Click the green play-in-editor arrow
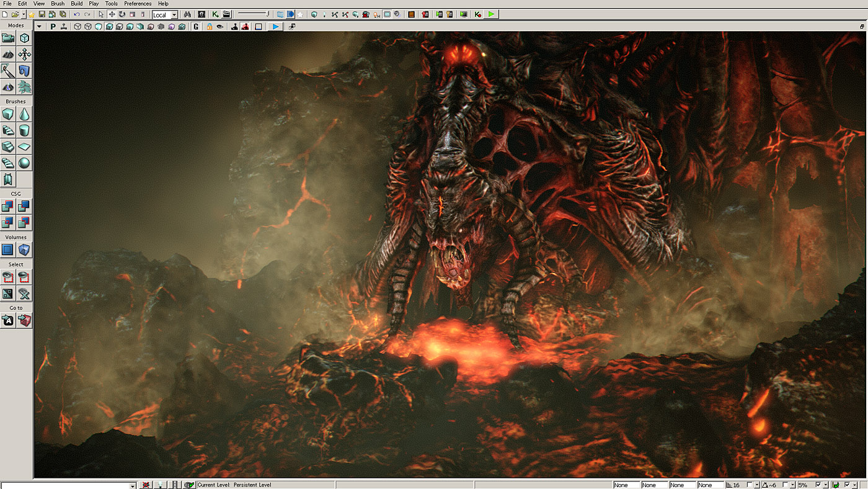This screenshot has width=868, height=489. coord(491,14)
